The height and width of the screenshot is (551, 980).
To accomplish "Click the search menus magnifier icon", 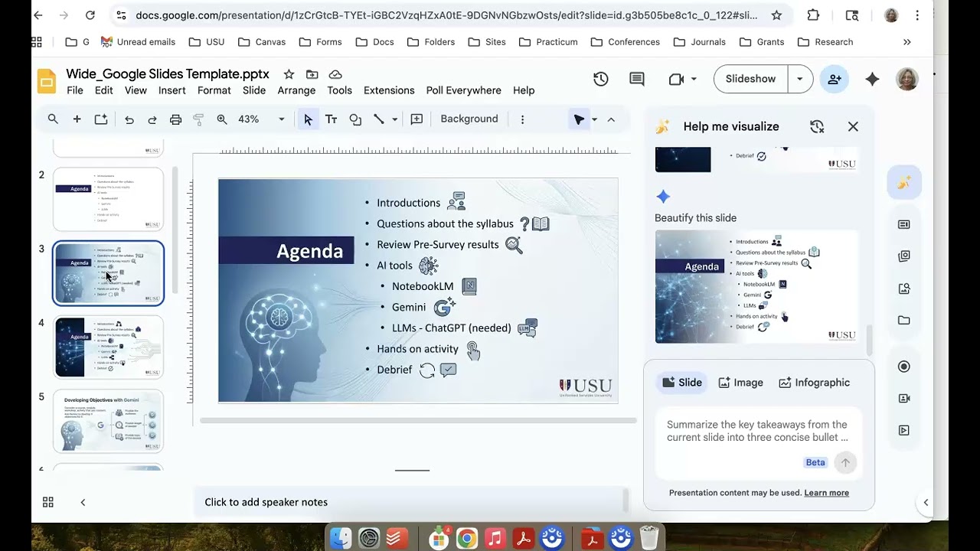I will pos(53,119).
